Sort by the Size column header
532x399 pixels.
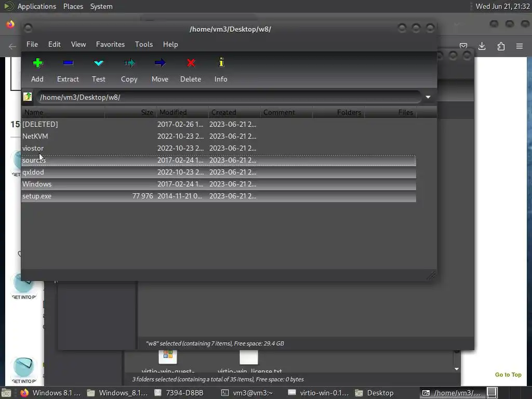[130, 112]
